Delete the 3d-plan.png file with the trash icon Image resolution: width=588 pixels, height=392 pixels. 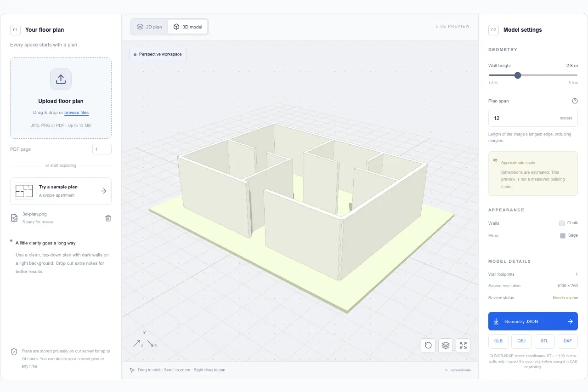tap(108, 218)
